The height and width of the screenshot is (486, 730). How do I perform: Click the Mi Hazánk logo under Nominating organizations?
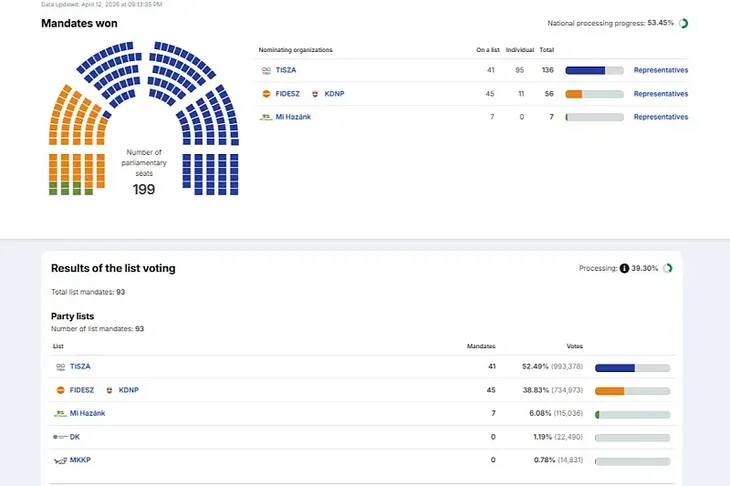(x=265, y=117)
